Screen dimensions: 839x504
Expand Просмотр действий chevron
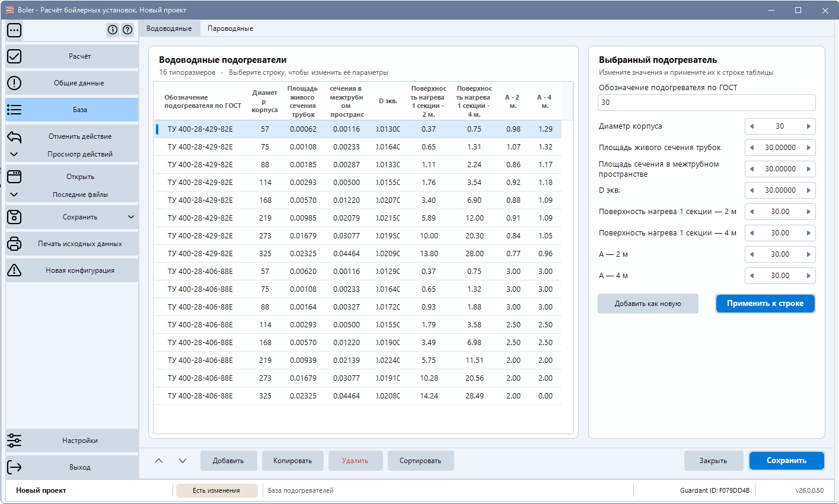[x=14, y=154]
